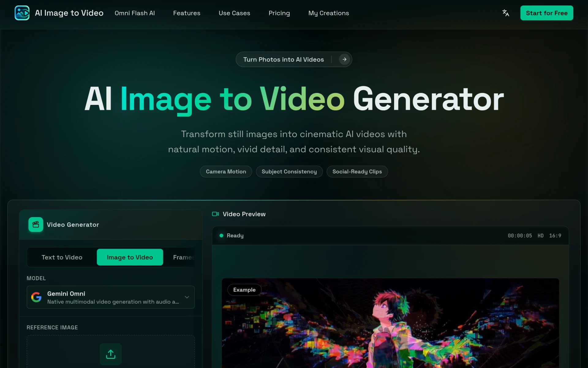This screenshot has width=588, height=368.
Task: Open the Pricing page link
Action: [x=279, y=13]
